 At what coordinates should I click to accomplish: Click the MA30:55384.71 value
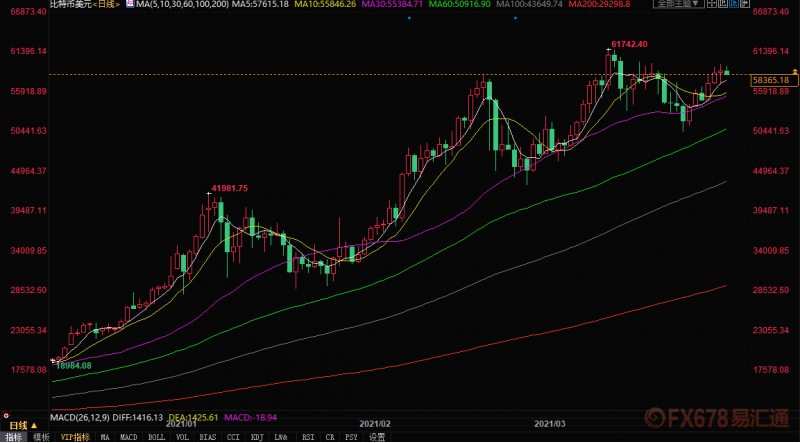392,4
